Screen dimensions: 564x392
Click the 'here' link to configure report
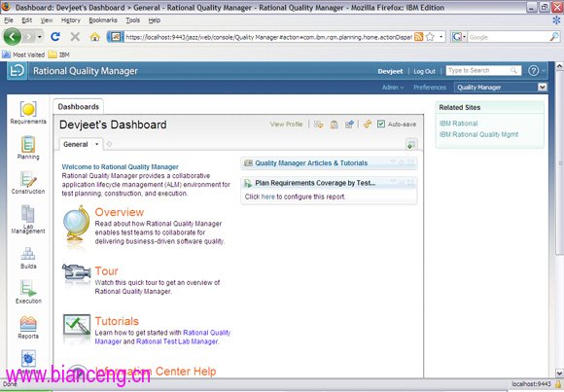[267, 196]
